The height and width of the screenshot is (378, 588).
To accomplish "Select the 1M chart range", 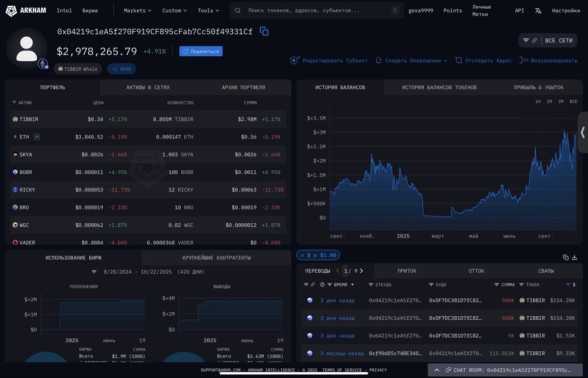I will 549,101.
